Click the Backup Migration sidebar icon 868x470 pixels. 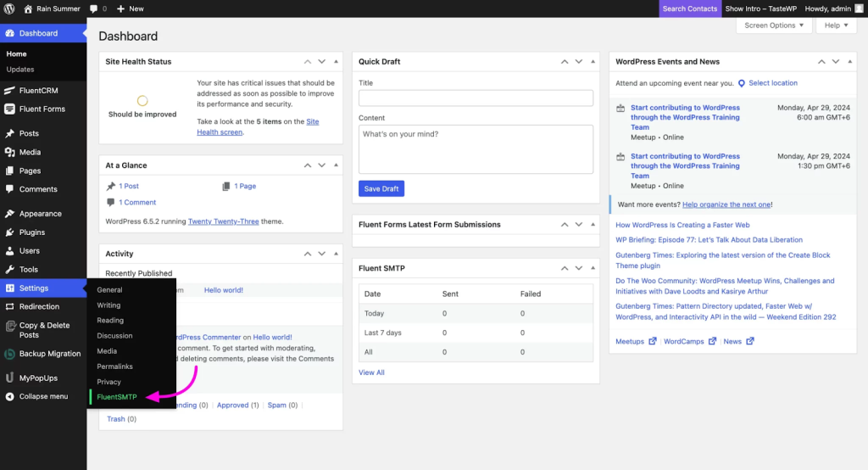point(10,354)
